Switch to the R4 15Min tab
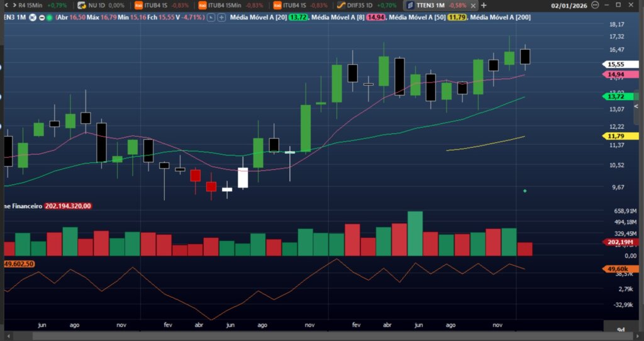 point(30,5)
